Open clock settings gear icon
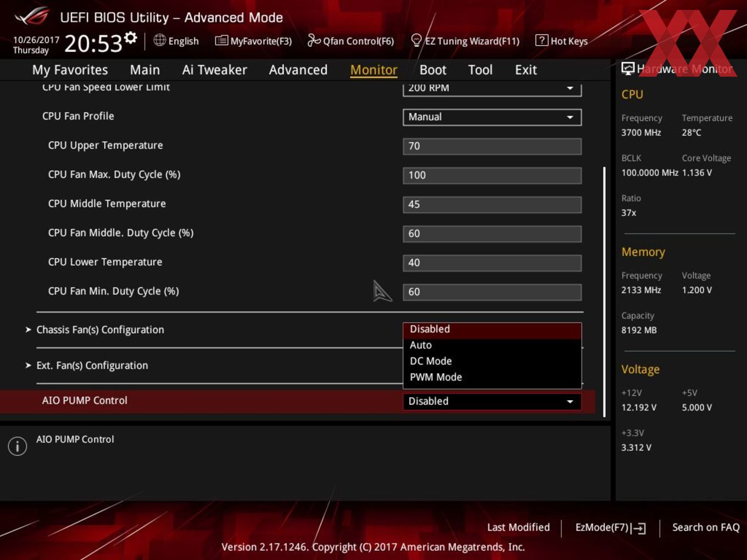 coord(130,37)
